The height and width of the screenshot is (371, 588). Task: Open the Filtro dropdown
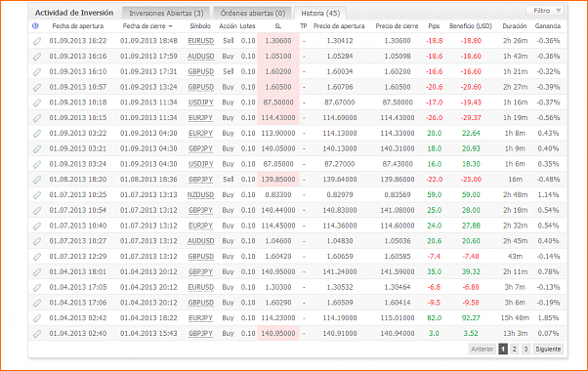point(545,11)
